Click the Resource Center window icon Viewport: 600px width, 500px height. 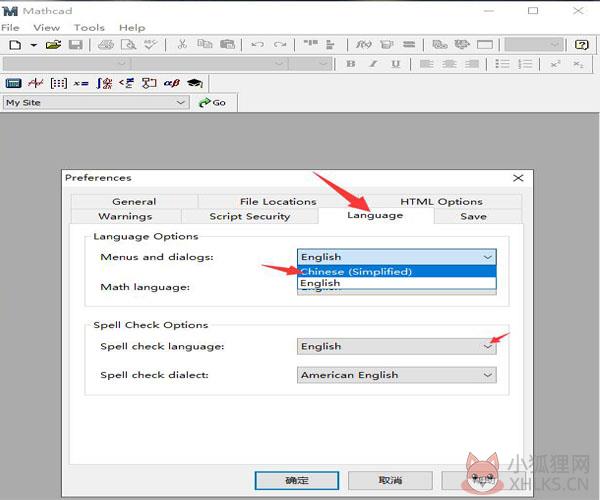pyautogui.click(x=484, y=44)
